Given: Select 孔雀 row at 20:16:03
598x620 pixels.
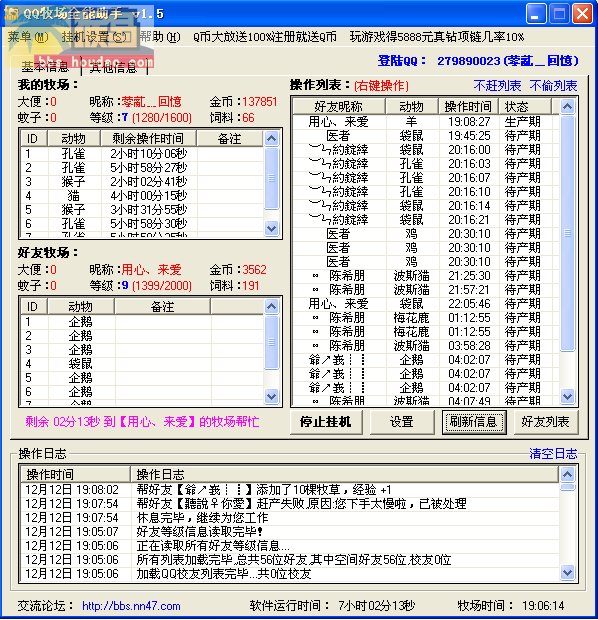Looking at the screenshot, I should (426, 164).
